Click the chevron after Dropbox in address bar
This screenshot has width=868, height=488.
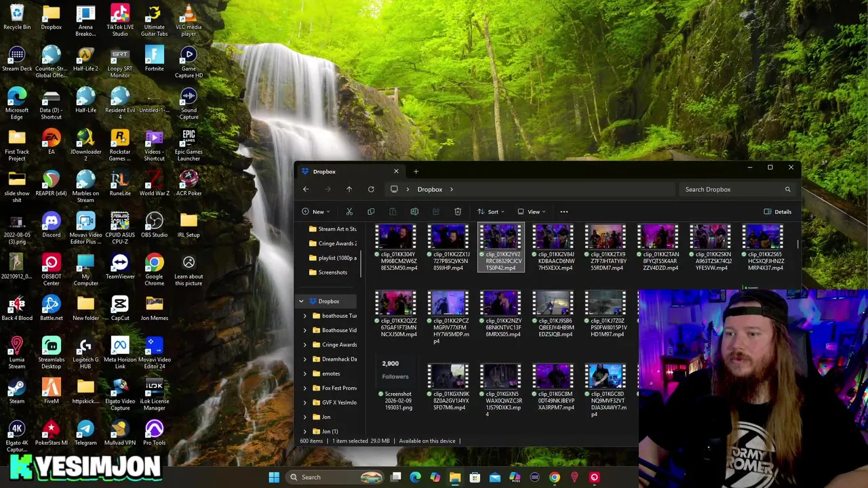click(x=451, y=189)
